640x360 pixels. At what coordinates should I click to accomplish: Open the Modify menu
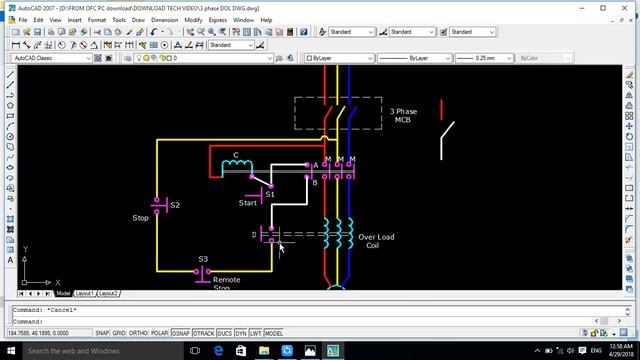point(193,20)
